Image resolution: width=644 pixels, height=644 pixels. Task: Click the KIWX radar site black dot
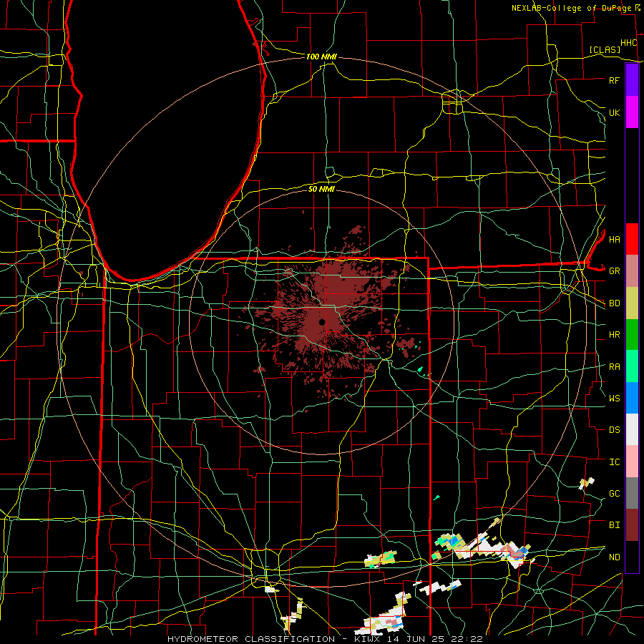point(321,321)
